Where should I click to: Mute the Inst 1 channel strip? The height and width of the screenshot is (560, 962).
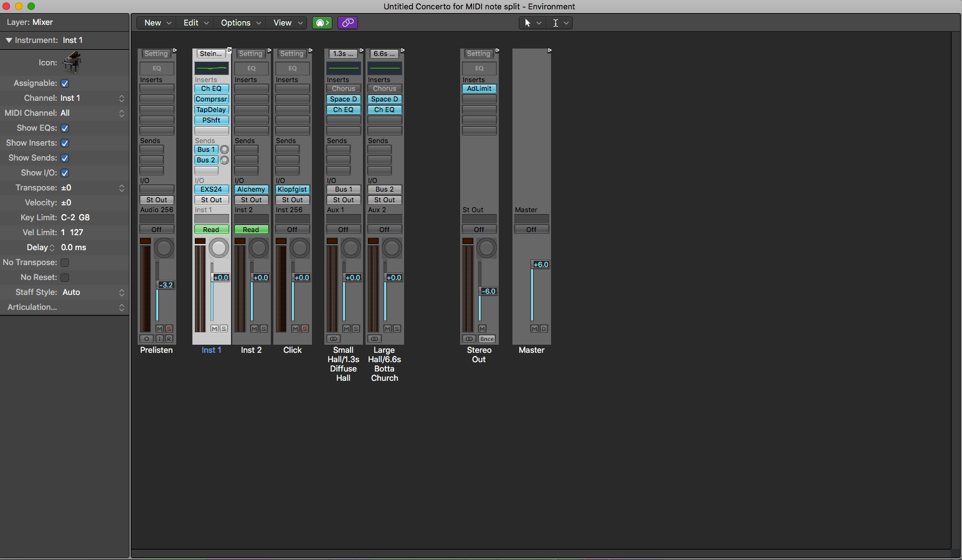(x=215, y=329)
